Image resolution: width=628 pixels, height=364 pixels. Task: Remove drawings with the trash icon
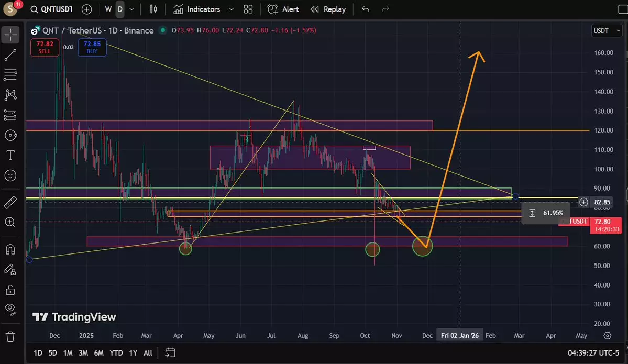[10, 336]
